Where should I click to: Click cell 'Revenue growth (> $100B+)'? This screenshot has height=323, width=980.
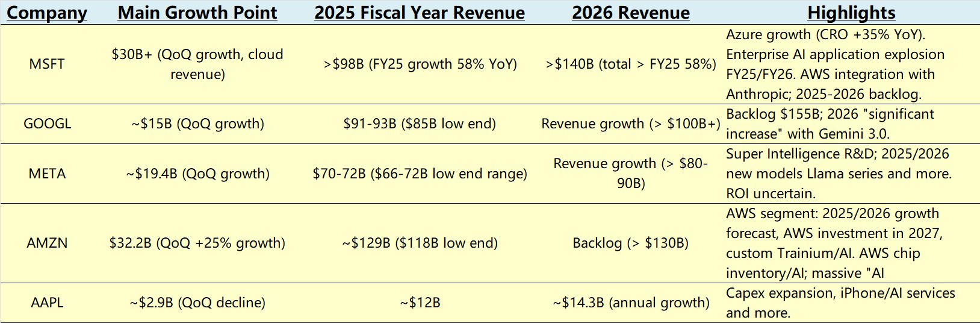point(631,124)
